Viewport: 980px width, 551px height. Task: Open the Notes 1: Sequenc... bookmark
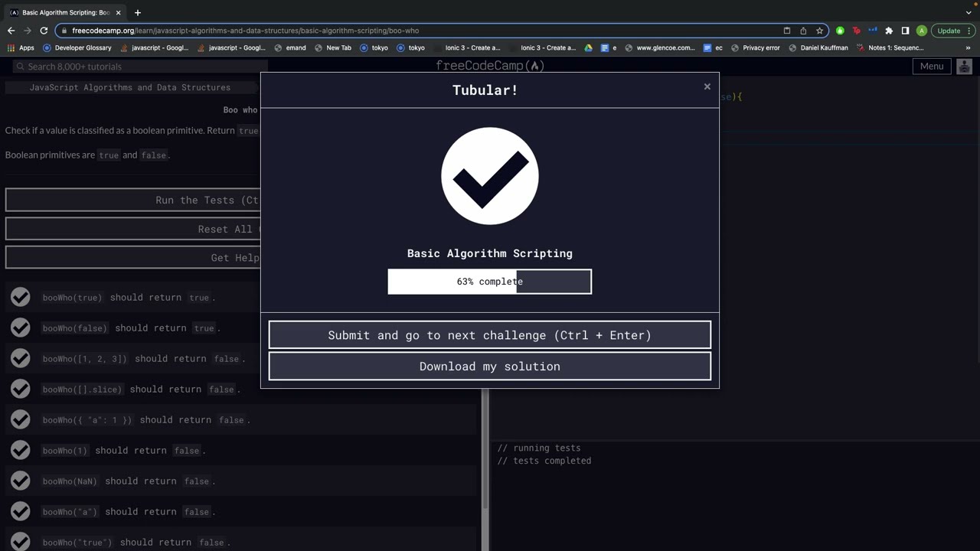[890, 47]
